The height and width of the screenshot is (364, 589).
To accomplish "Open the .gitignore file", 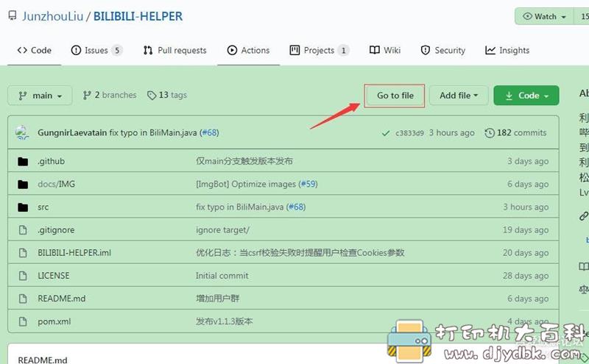I will tap(56, 230).
